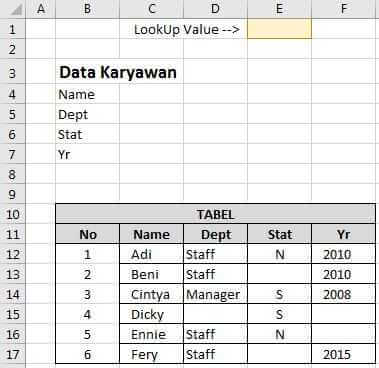Select the 'Manager' department cell
Viewport: 379px width, 368px height.
pos(215,294)
